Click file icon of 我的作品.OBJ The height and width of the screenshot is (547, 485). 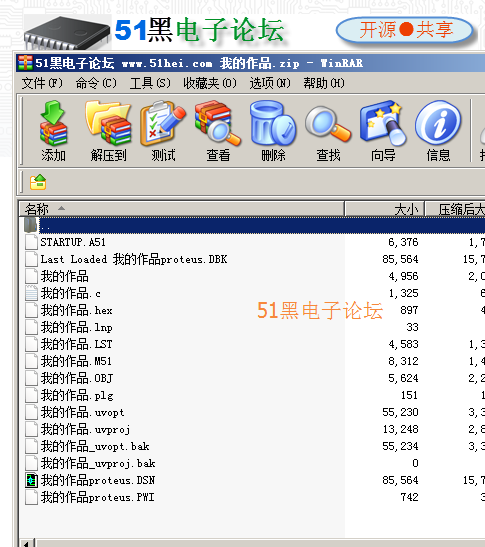[x=31, y=378]
